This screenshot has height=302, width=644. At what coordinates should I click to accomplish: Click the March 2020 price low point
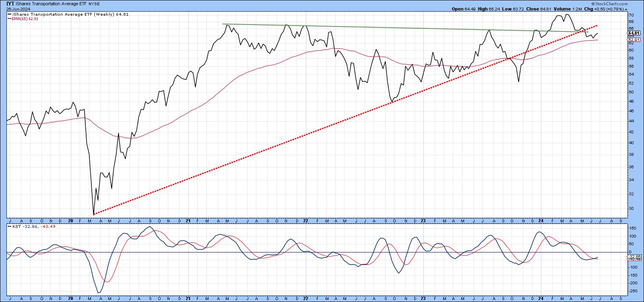click(x=93, y=214)
